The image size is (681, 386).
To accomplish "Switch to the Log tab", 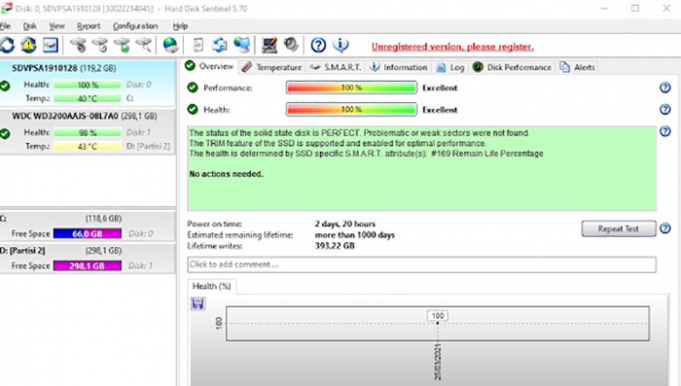I will [x=450, y=67].
